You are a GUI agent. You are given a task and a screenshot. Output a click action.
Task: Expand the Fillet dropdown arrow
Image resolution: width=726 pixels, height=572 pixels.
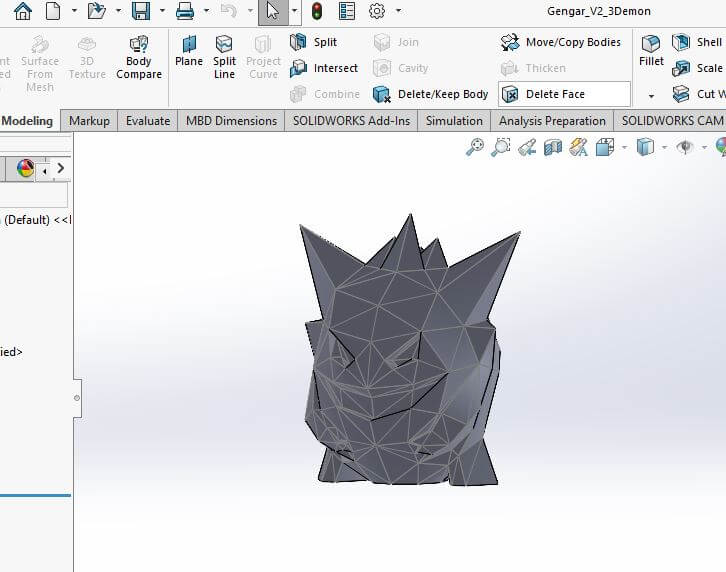(651, 96)
